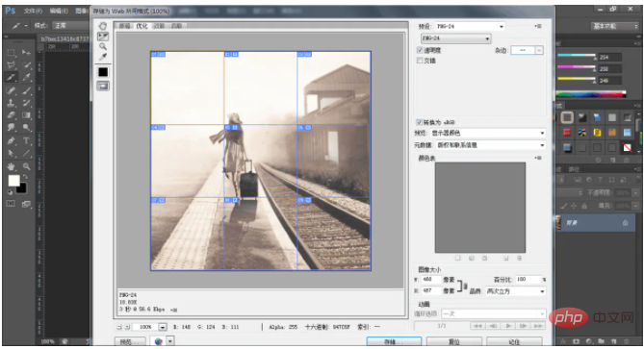Open the 基本功能 workspace dropdown

615,26
